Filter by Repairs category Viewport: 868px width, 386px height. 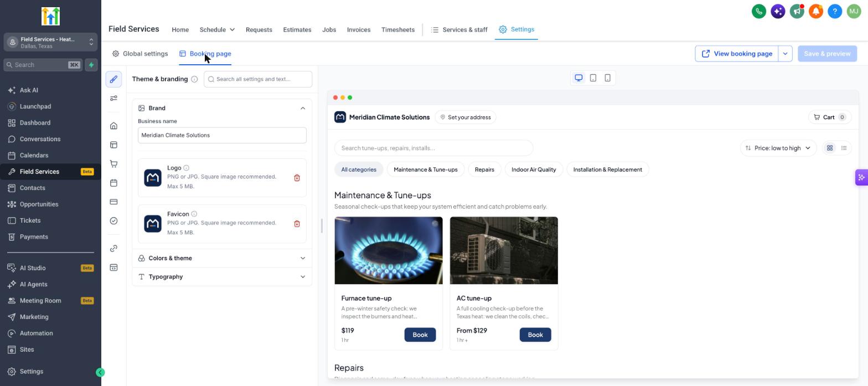point(484,169)
